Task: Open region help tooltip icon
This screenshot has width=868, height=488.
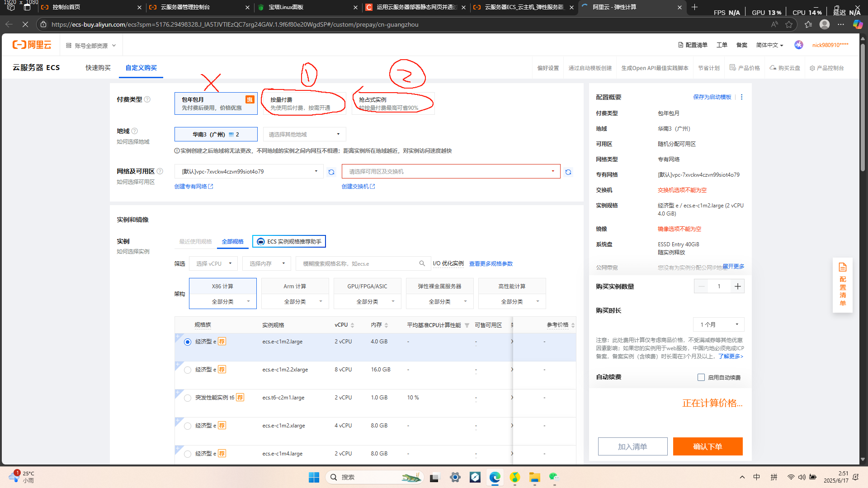Action: coord(134,131)
